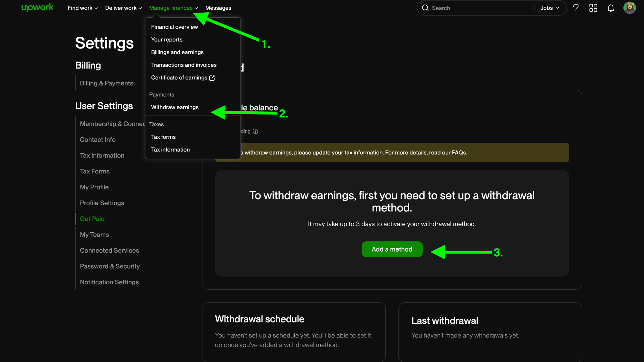This screenshot has height=362, width=644.
Task: Open Certificate of earnings external link
Action: [x=183, y=78]
